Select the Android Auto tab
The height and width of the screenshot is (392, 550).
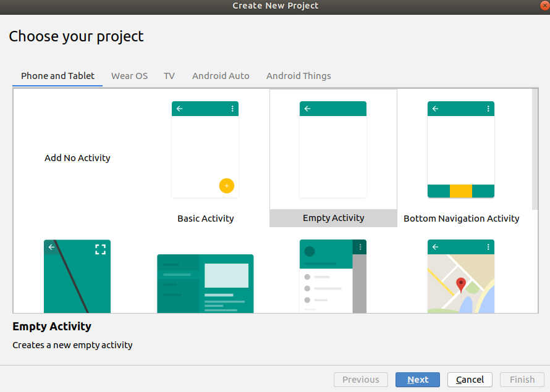pyautogui.click(x=220, y=75)
